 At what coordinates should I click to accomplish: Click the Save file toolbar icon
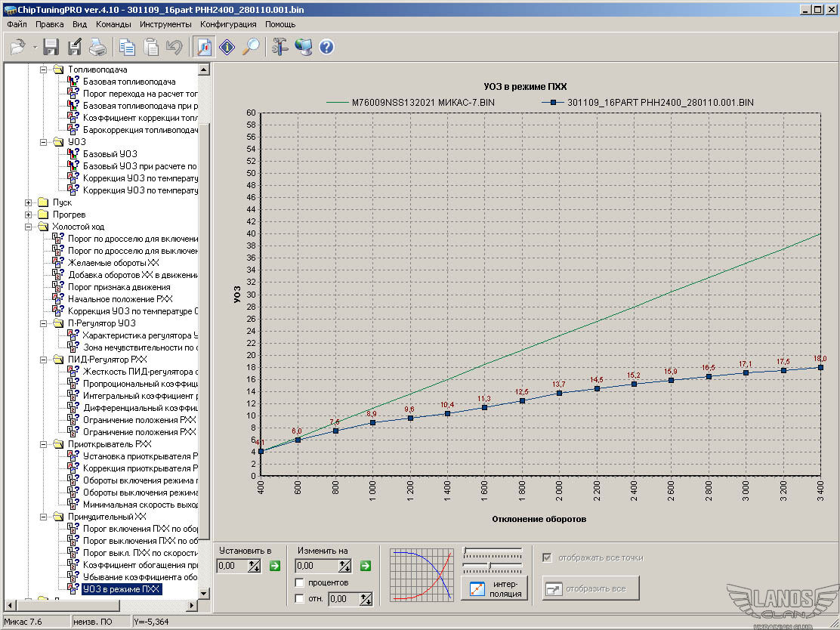51,47
